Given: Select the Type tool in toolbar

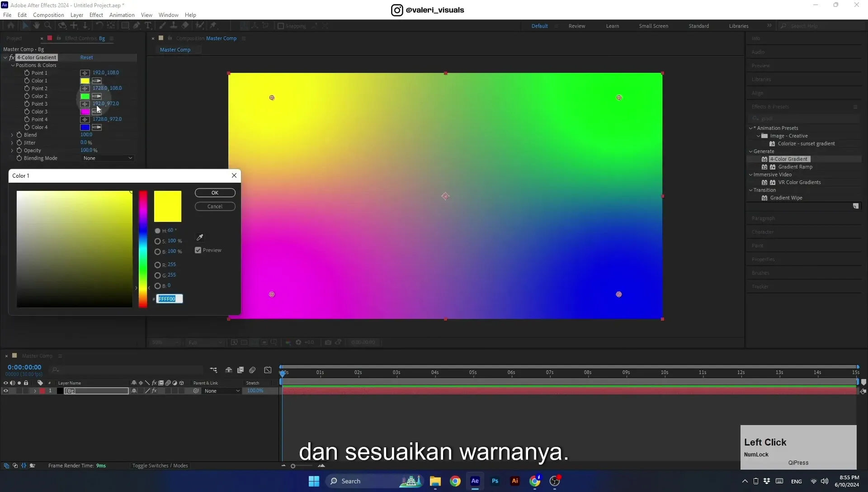Looking at the screenshot, I should 148,26.
